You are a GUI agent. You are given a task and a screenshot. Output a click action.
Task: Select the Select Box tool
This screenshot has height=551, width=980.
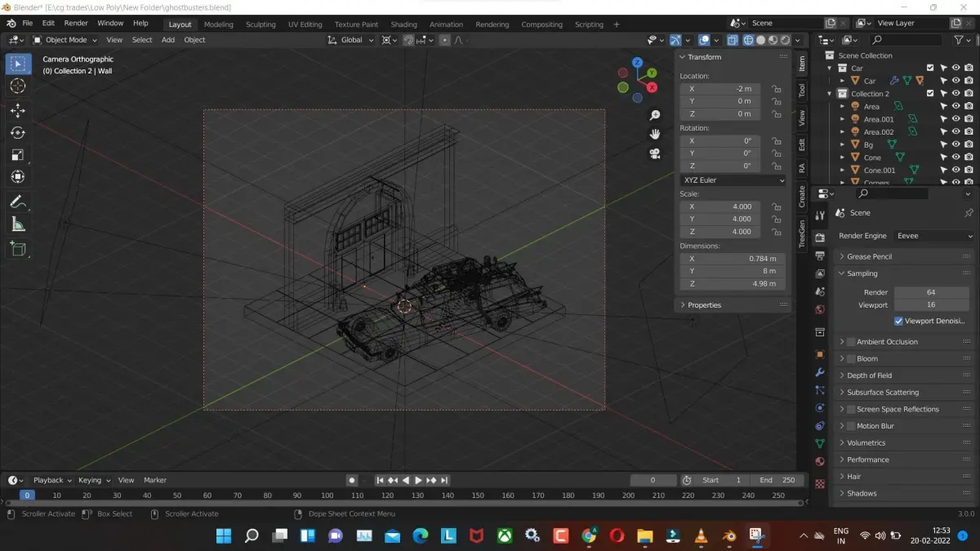point(18,63)
